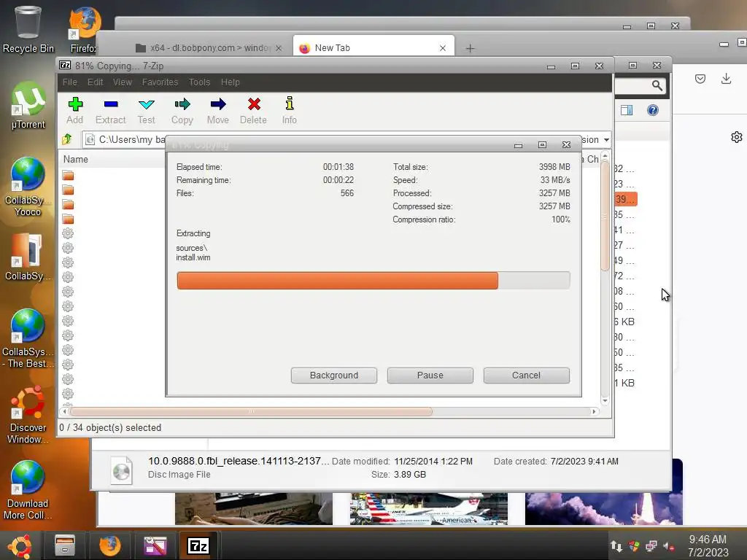The height and width of the screenshot is (560, 747).
Task: Open a new Firefox tab with plus
Action: [x=470, y=48]
